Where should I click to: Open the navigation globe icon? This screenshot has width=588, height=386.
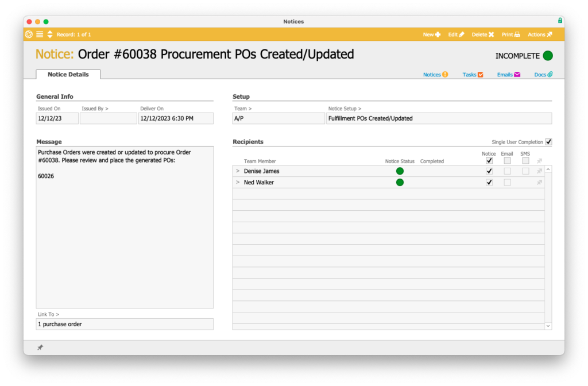28,34
